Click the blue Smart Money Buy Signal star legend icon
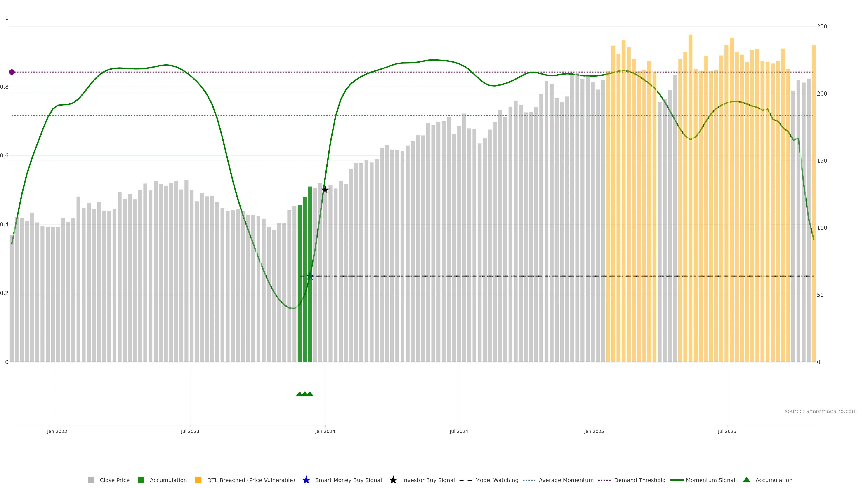868x488 pixels. tap(306, 480)
